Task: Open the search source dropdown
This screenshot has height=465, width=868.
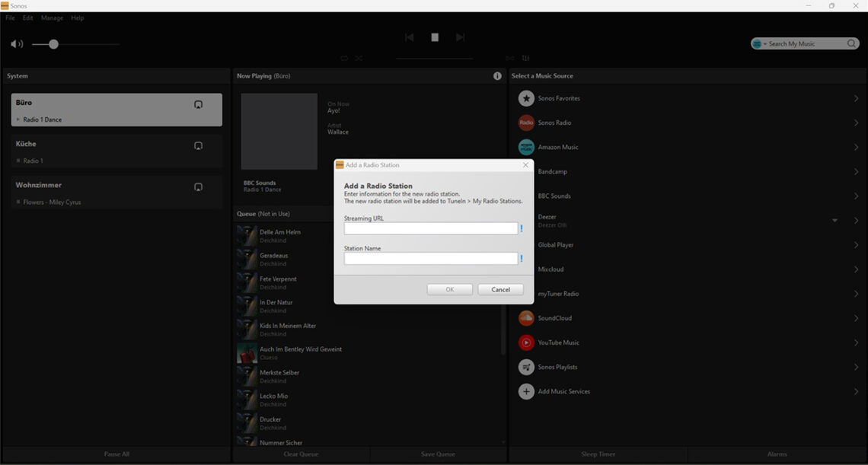Action: [x=759, y=43]
